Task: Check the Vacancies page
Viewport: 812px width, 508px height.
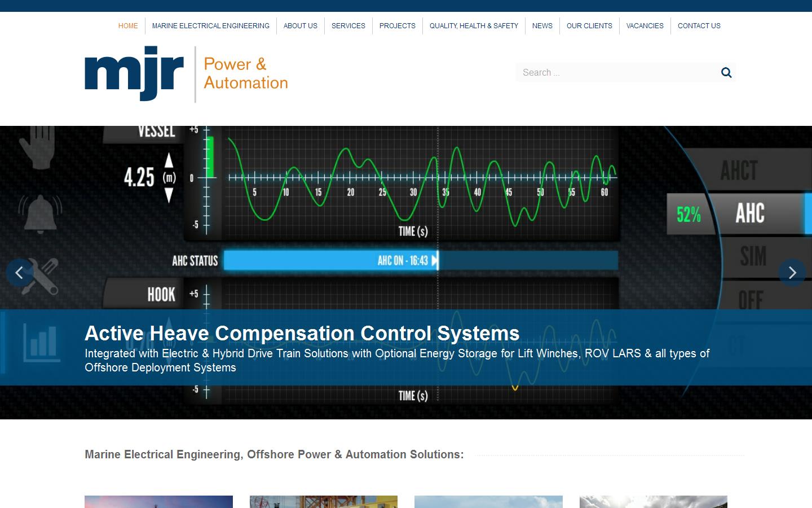Action: [645, 26]
